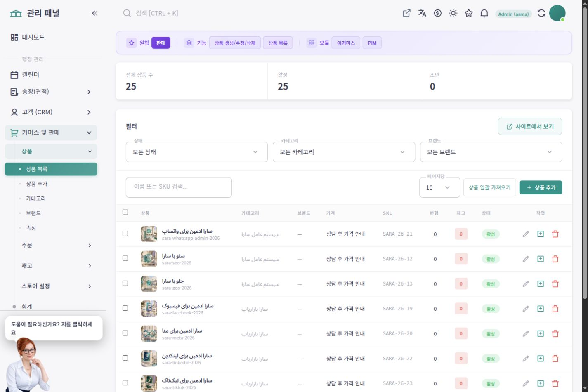This screenshot has height=392, width=588.
Task: Open the user avatar menu
Action: (557, 13)
